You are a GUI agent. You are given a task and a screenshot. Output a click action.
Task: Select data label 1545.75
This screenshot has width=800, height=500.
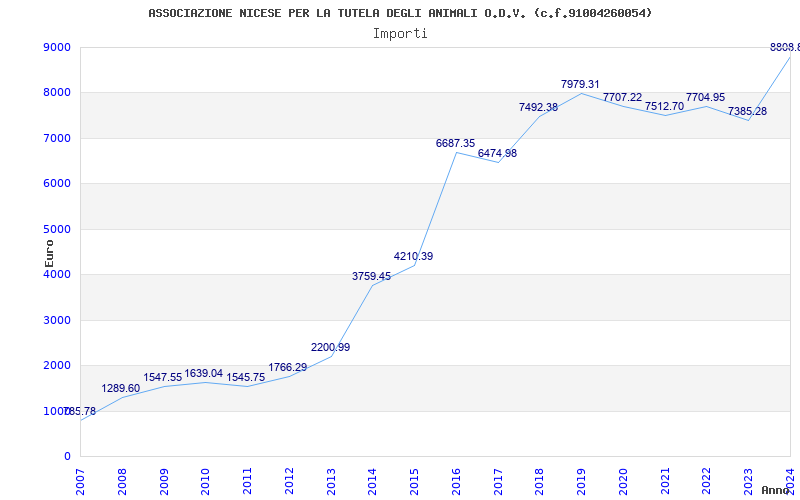[245, 378]
